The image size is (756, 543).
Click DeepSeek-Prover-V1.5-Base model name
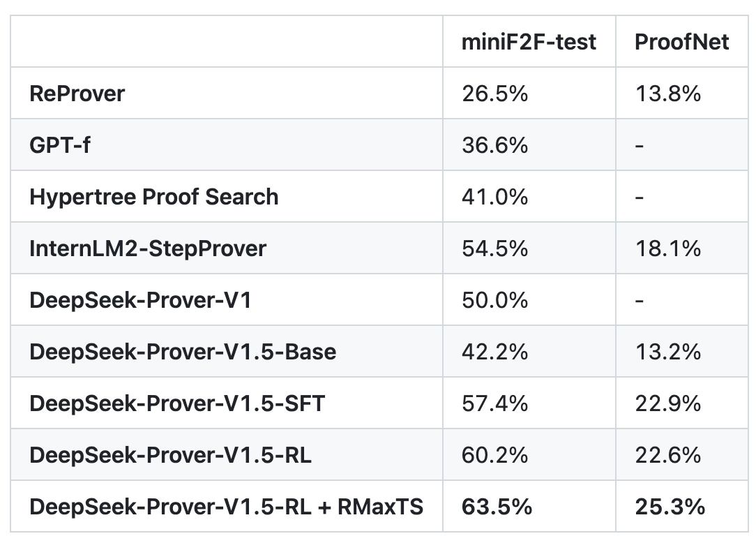coord(182,352)
